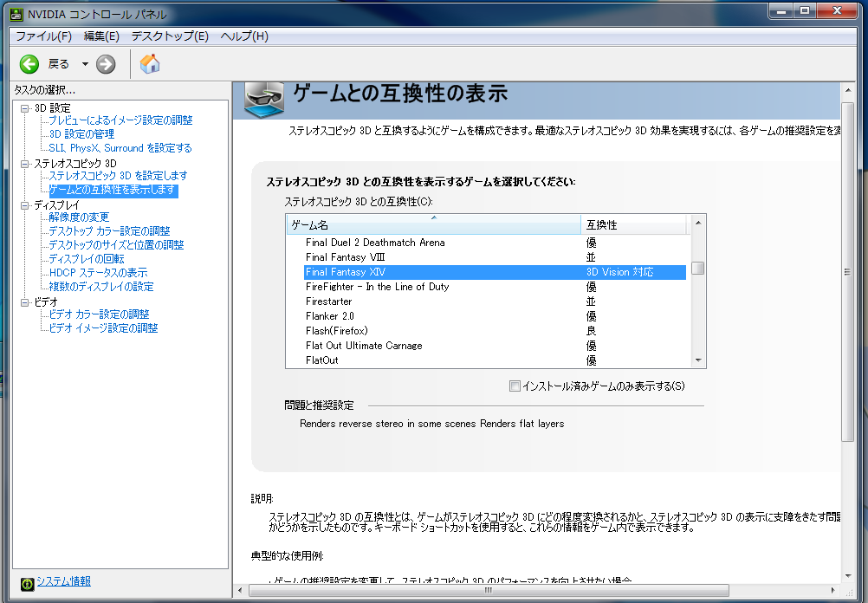868x603 pixels.
Task: Open デスクトップのサイズと位置の調整 link
Action: [116, 244]
